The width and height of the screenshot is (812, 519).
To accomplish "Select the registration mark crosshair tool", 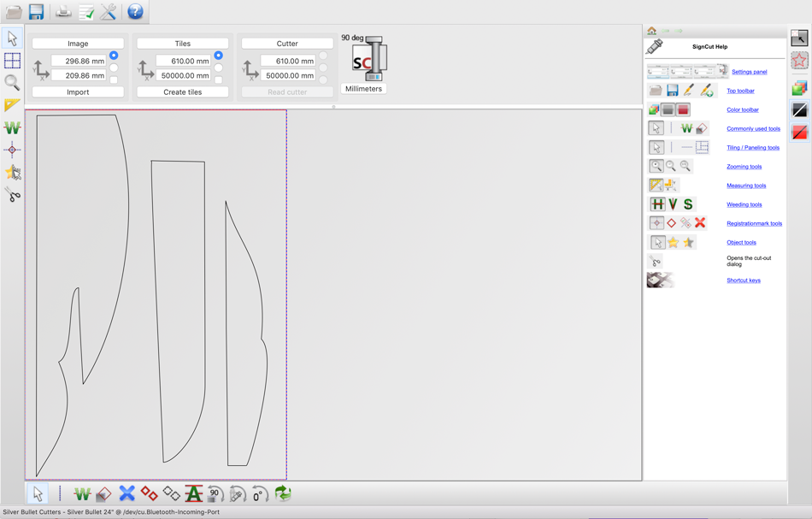I will (13, 150).
